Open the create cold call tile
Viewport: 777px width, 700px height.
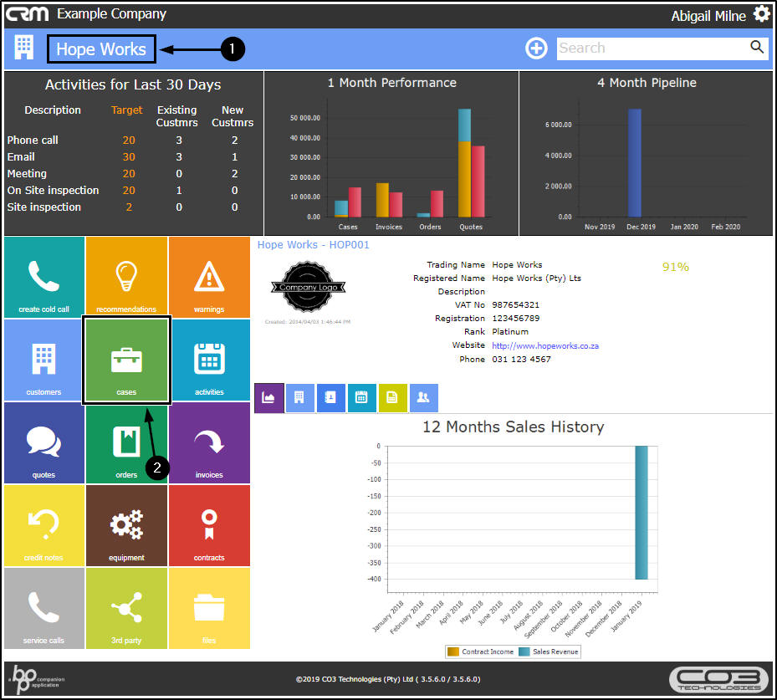coord(44,277)
